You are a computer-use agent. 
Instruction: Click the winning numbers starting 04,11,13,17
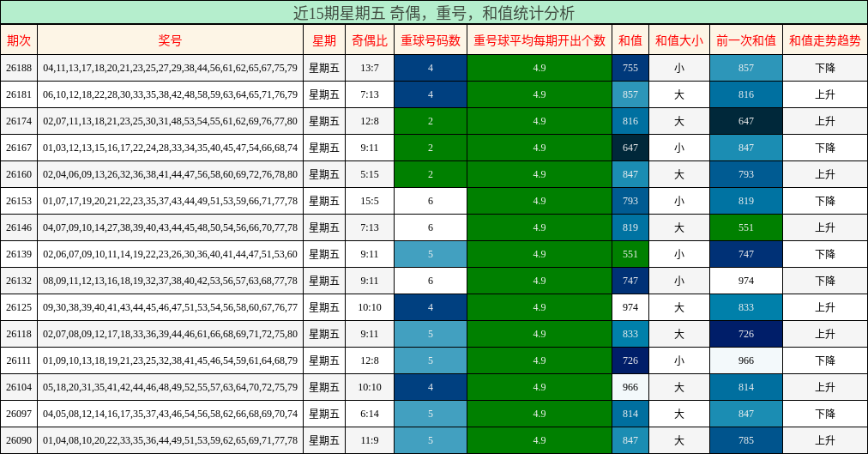[x=170, y=68]
